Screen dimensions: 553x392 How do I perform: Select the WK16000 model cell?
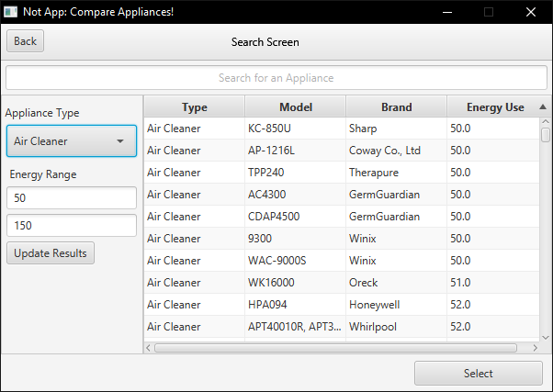tap(296, 283)
